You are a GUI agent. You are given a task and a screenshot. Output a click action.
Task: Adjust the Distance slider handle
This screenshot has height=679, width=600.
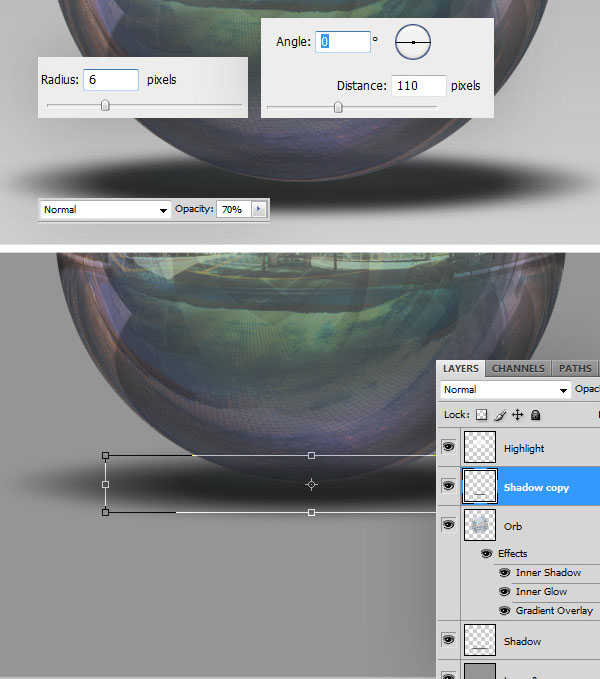338,107
